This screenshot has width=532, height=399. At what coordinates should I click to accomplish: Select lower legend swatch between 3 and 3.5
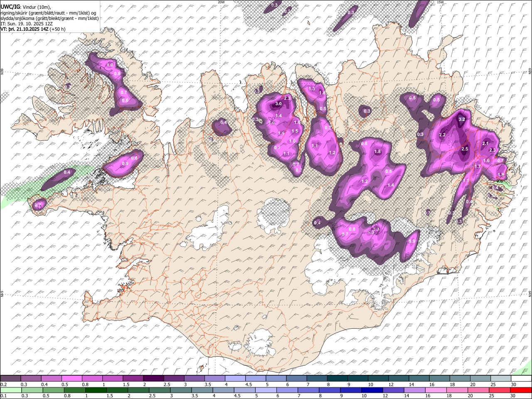[181, 390]
